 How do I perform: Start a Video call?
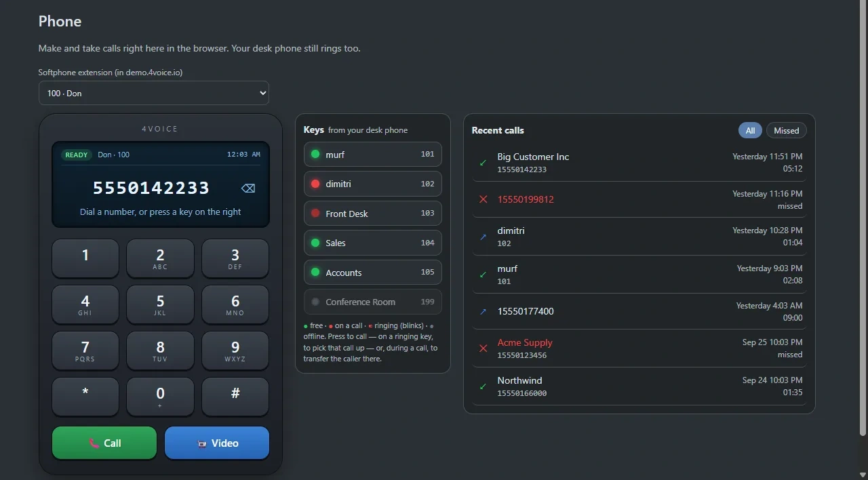[x=217, y=443]
